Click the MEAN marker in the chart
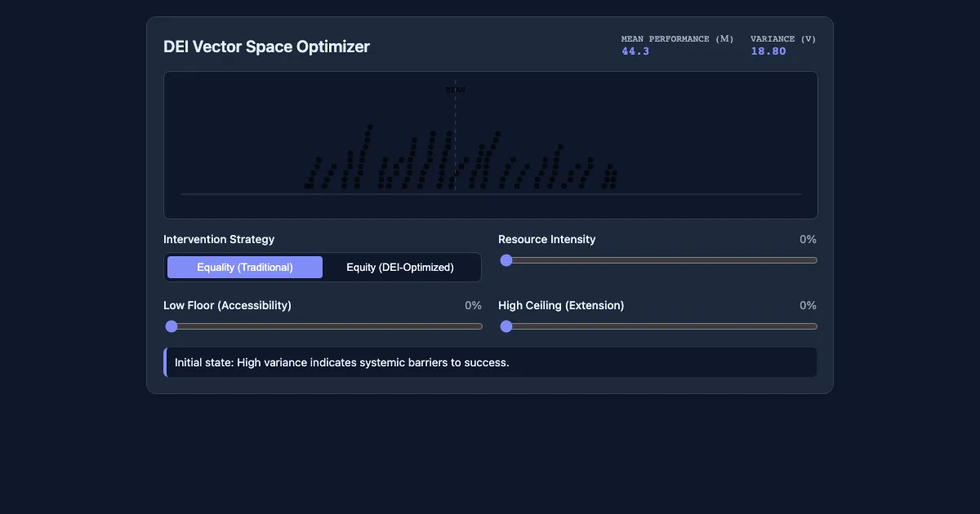Image resolution: width=980 pixels, height=514 pixels. 456,90
